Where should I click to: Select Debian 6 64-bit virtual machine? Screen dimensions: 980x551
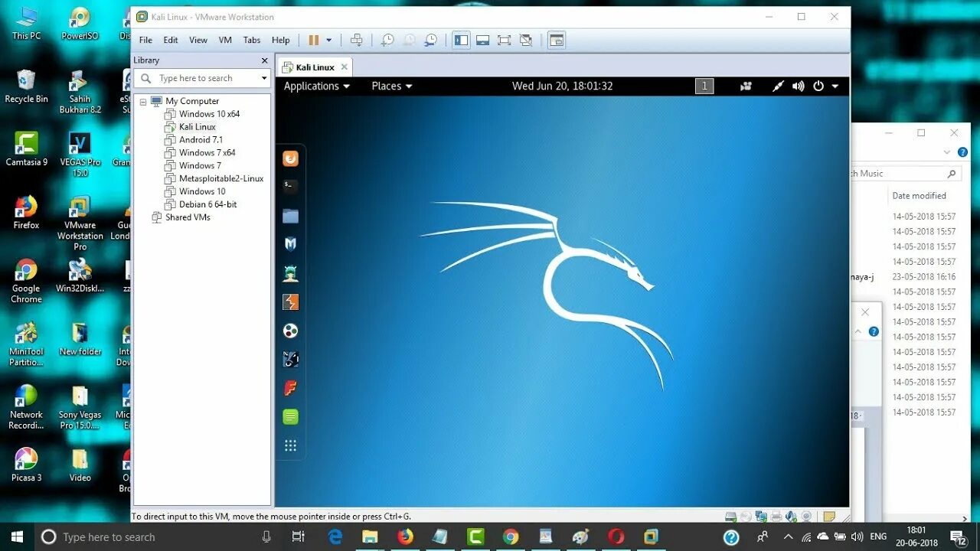tap(207, 204)
